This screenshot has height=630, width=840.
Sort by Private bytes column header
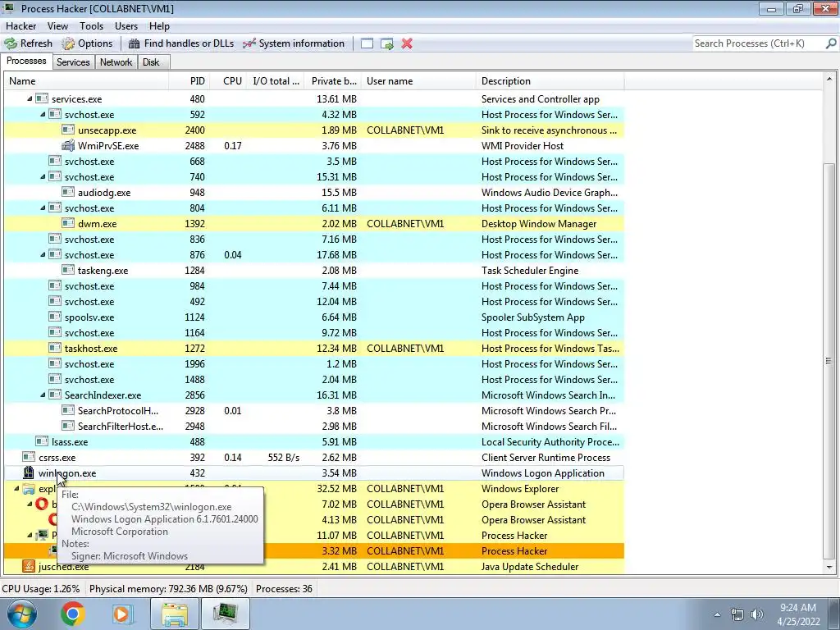(x=333, y=81)
